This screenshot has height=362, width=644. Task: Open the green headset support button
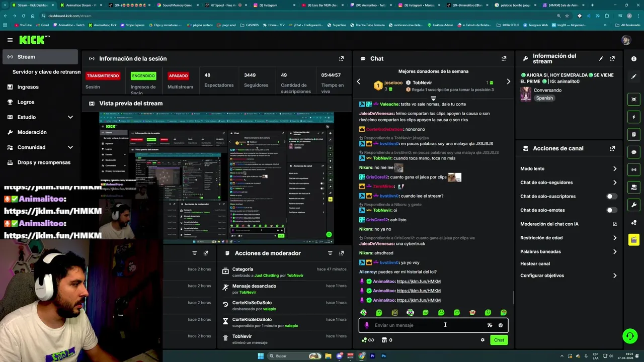(x=629, y=335)
